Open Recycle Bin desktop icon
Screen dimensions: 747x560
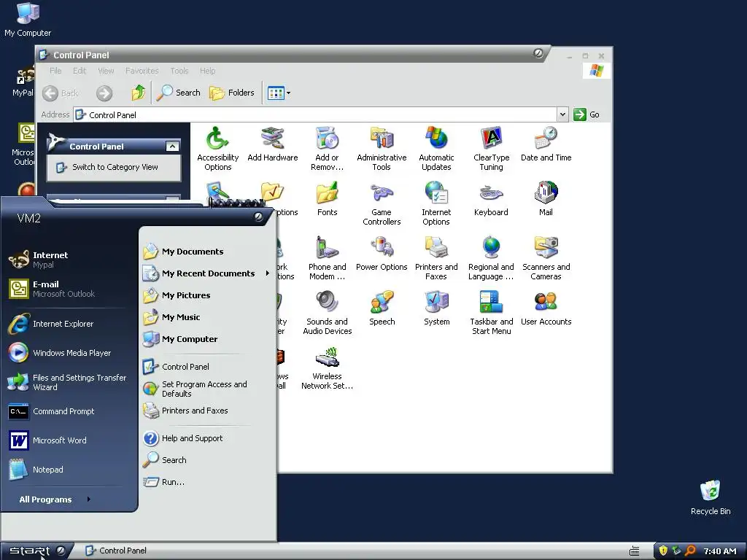711,497
